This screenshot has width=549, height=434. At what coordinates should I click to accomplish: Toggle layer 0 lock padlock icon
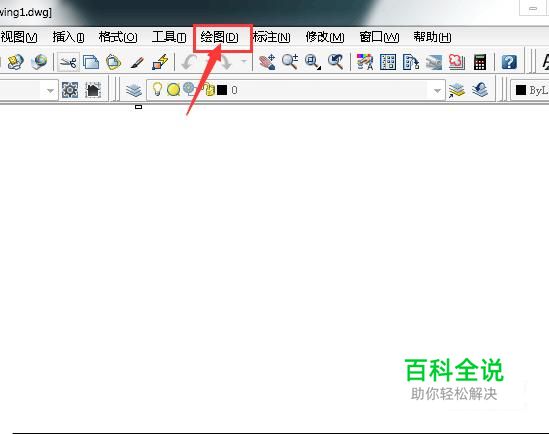[209, 90]
